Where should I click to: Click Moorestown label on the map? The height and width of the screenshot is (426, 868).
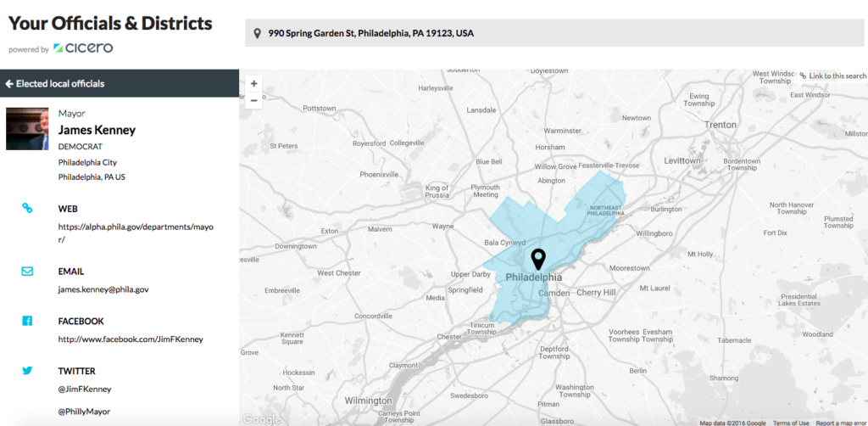coord(630,268)
